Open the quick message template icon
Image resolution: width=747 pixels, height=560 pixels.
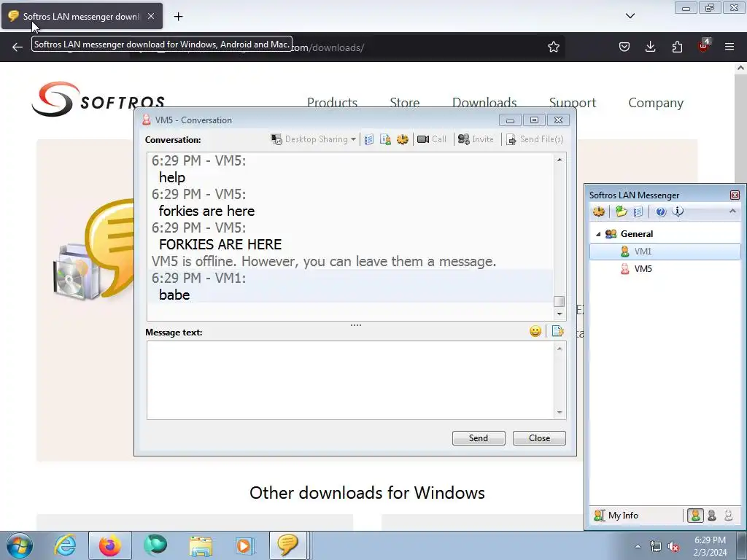pyautogui.click(x=557, y=331)
